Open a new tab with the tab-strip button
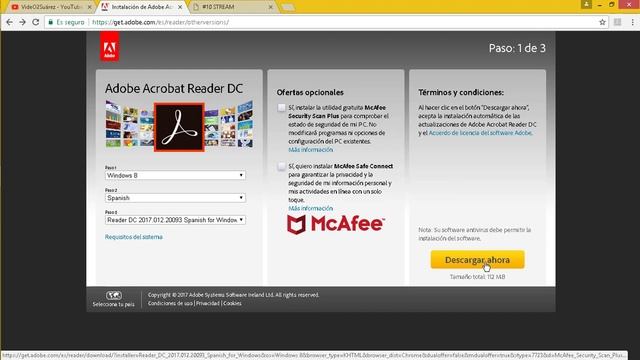The width and height of the screenshot is (640, 360). [x=288, y=7]
